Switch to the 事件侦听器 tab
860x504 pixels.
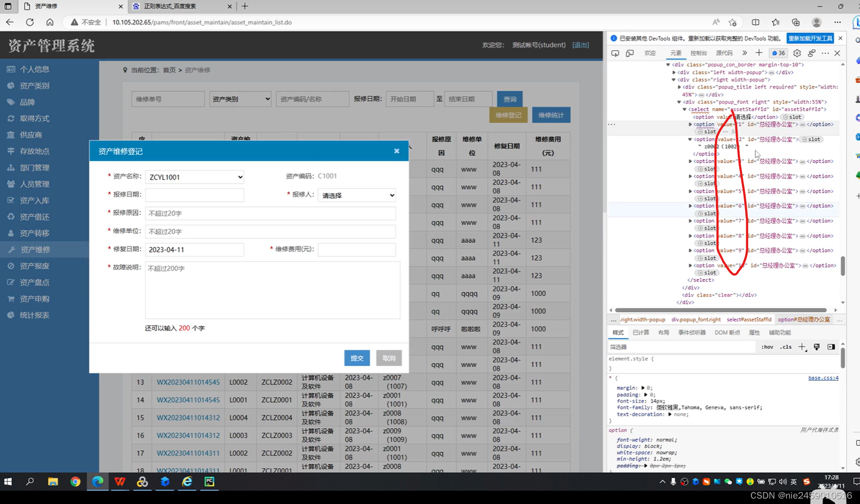click(692, 333)
